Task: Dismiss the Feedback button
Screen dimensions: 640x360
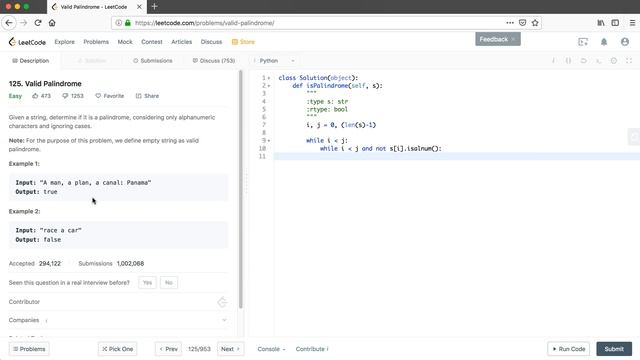Action: click(513, 39)
